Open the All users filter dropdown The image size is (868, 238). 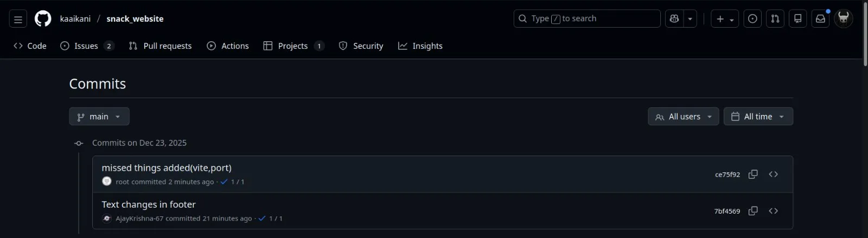tap(684, 117)
